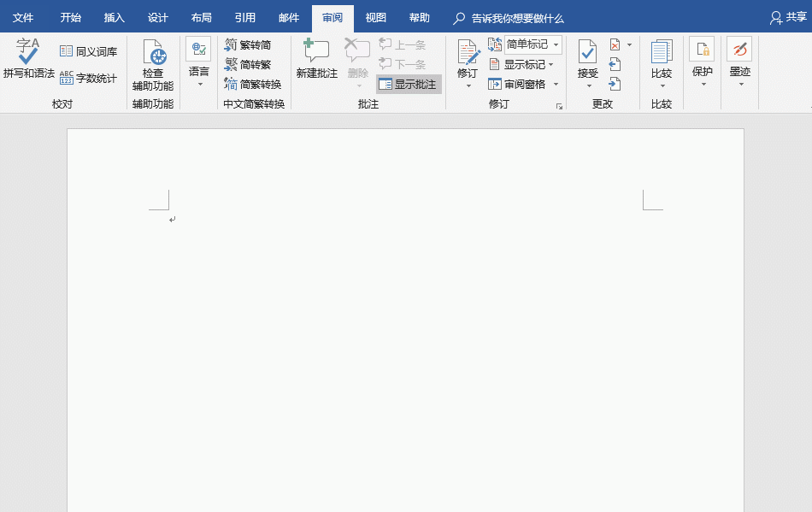The height and width of the screenshot is (512, 812).
Task: Open 简繁转换 dialog
Action: pyautogui.click(x=253, y=84)
